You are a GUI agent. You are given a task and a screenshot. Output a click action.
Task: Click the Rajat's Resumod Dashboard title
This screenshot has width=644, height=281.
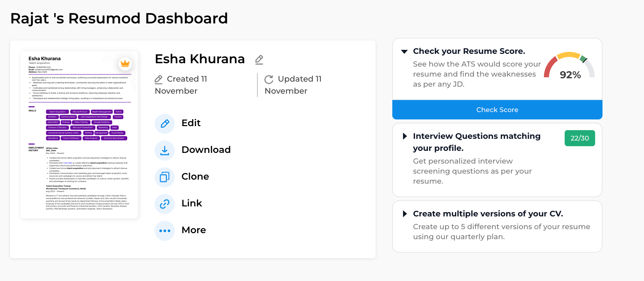(x=119, y=18)
